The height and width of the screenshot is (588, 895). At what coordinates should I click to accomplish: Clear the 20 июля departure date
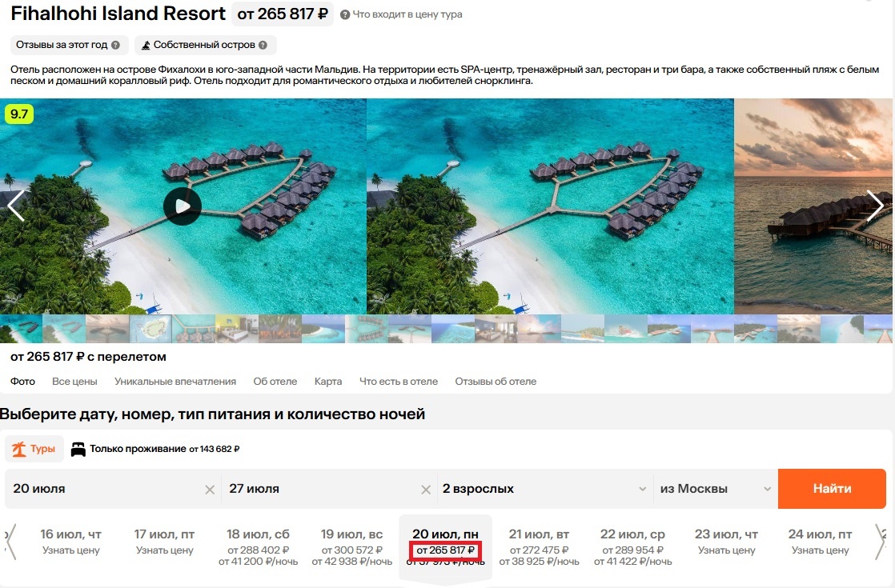coord(210,490)
